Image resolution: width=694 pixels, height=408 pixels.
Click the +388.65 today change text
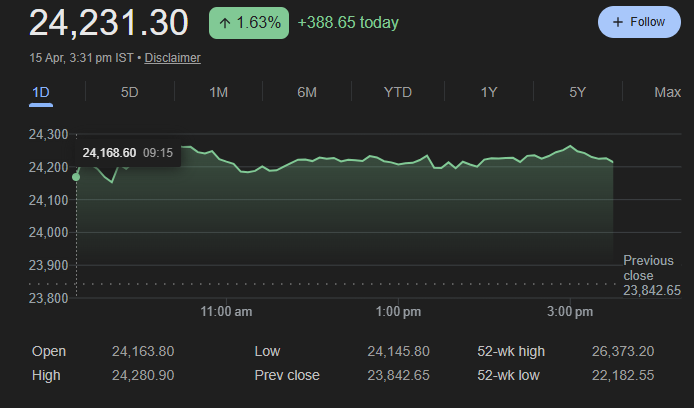(348, 22)
